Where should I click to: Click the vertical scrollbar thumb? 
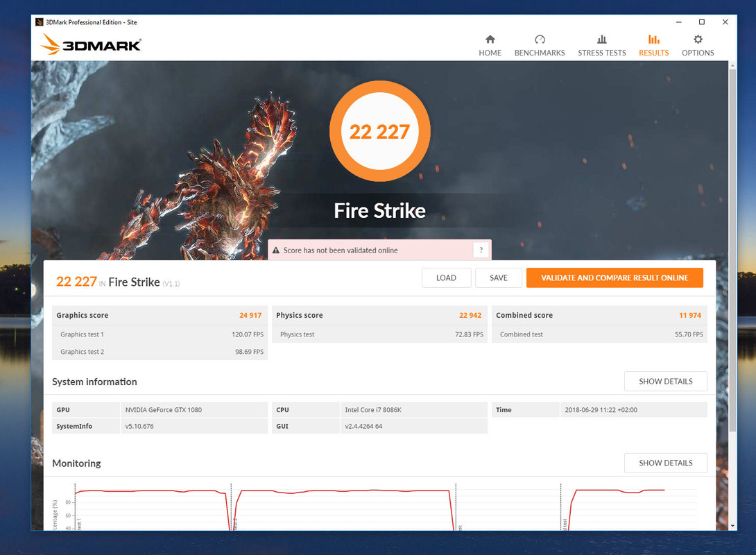point(732,250)
